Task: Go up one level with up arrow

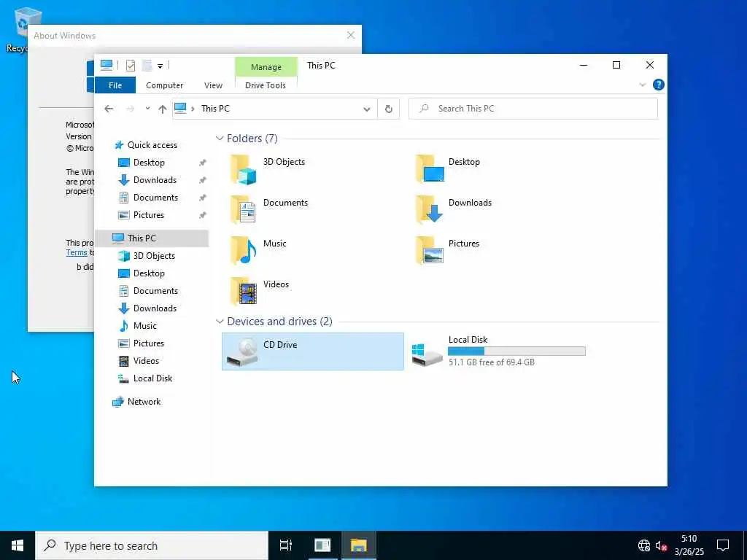Action: coord(163,109)
